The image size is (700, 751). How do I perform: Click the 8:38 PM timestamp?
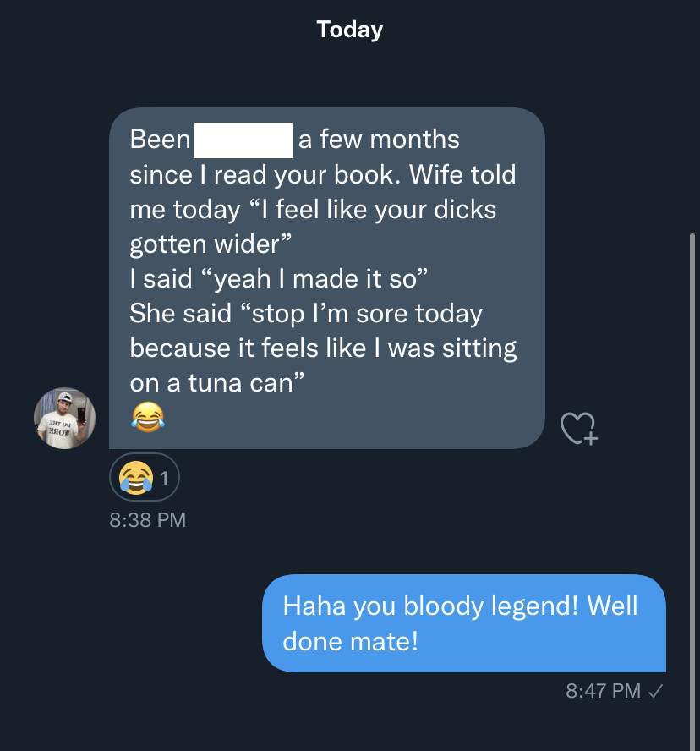point(147,519)
